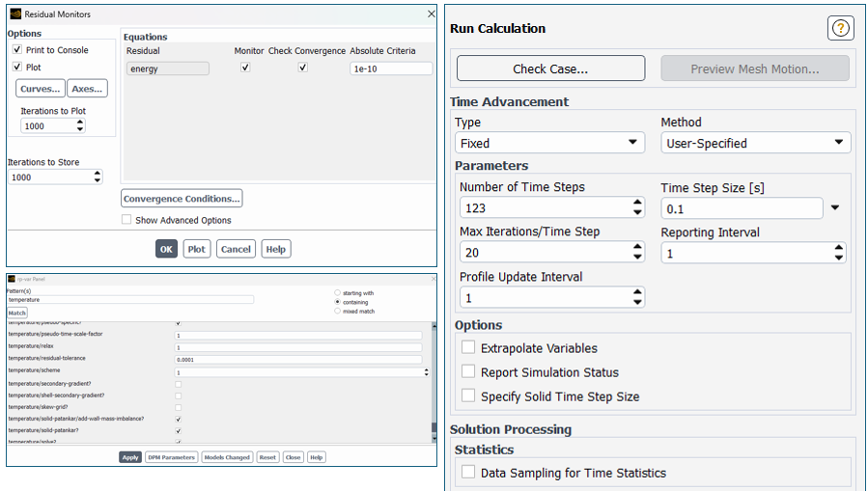The image size is (868, 491).
Task: Click the rp-var list vertical scrollbar thumb
Action: point(434,428)
